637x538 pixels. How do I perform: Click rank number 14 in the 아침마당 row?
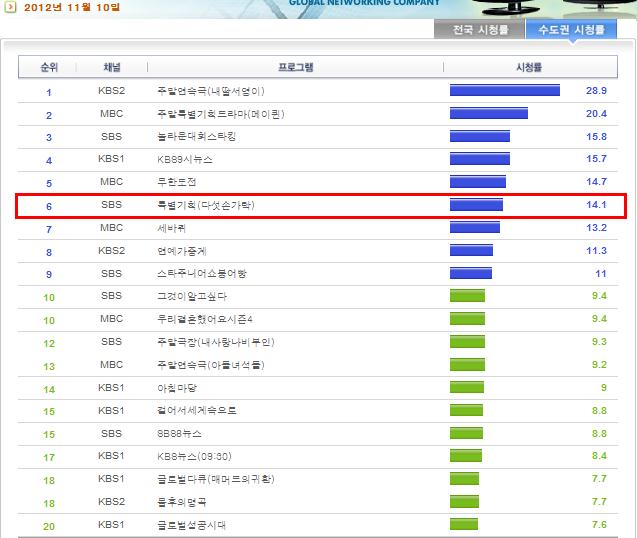tap(49, 390)
